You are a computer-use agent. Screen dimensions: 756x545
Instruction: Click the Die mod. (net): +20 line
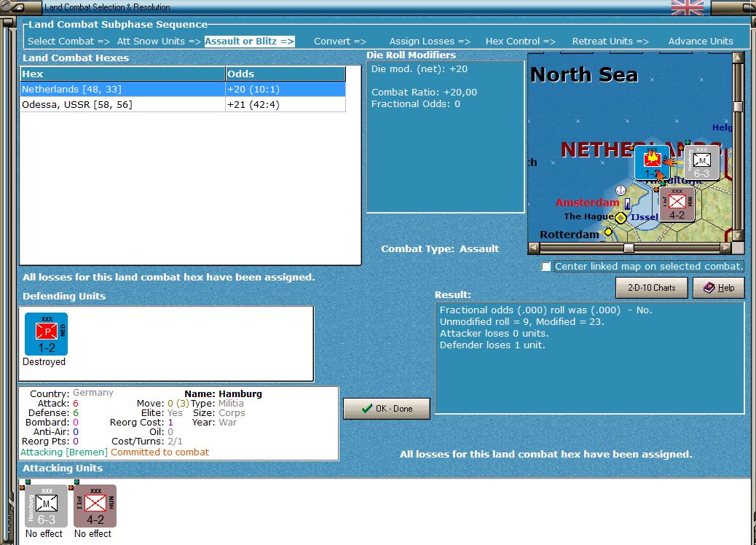(419, 69)
